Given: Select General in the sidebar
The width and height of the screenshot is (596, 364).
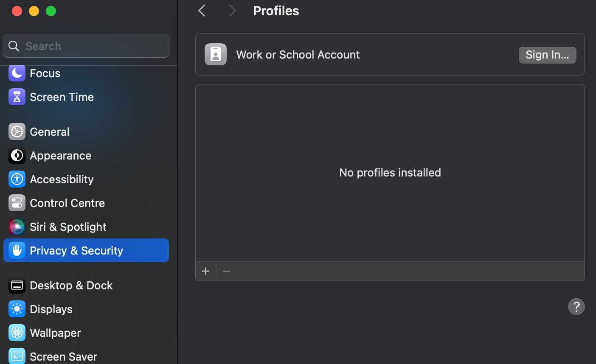Looking at the screenshot, I should coord(86,132).
